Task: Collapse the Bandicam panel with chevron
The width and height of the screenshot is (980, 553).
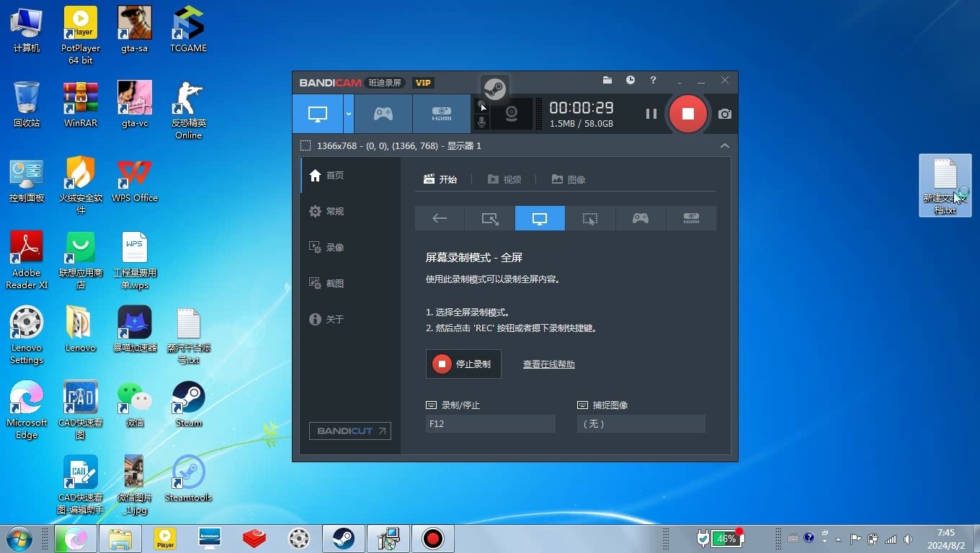Action: click(x=725, y=145)
